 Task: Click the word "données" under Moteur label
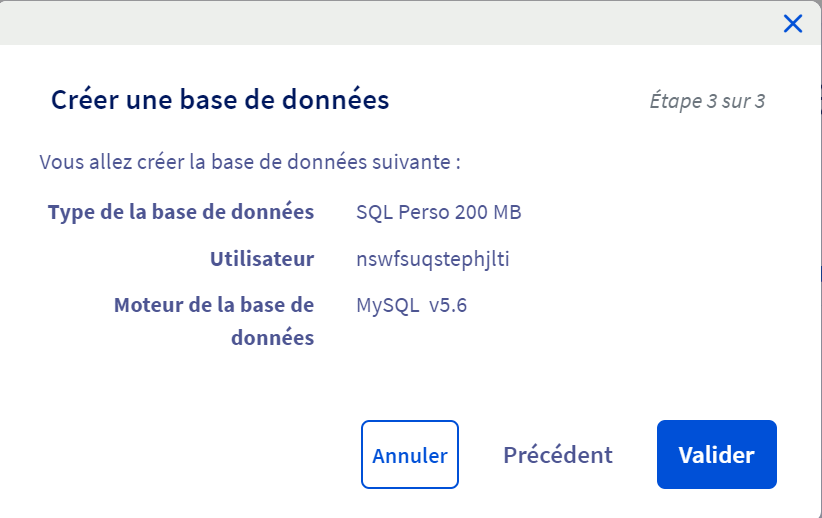pyautogui.click(x=273, y=337)
